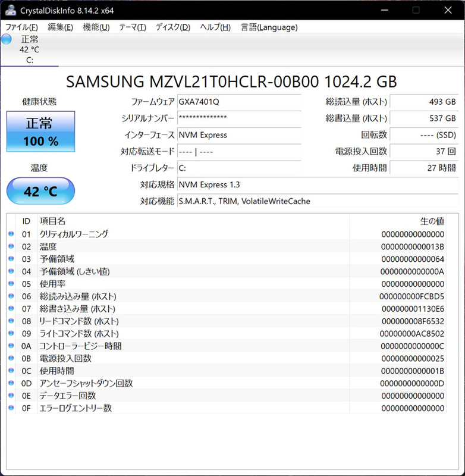
Task: Click raw value 00000000000064 of 予備領域
Action: [413, 259]
